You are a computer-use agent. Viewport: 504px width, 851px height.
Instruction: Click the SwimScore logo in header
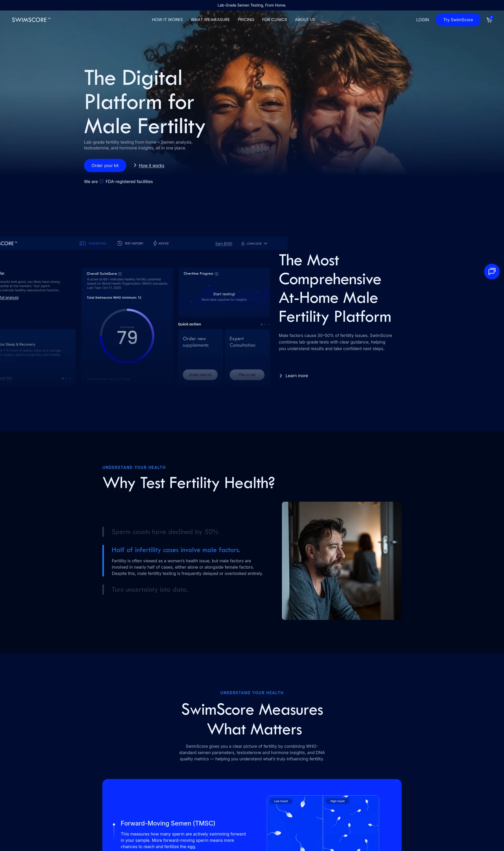tap(31, 20)
